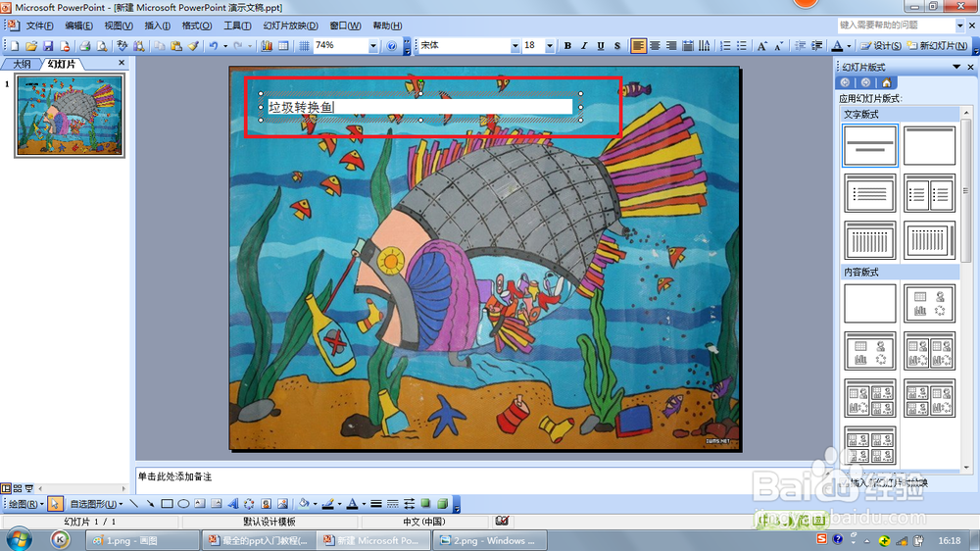Open the Slide Show (幻灯片放映) menu
980x551 pixels.
(290, 25)
